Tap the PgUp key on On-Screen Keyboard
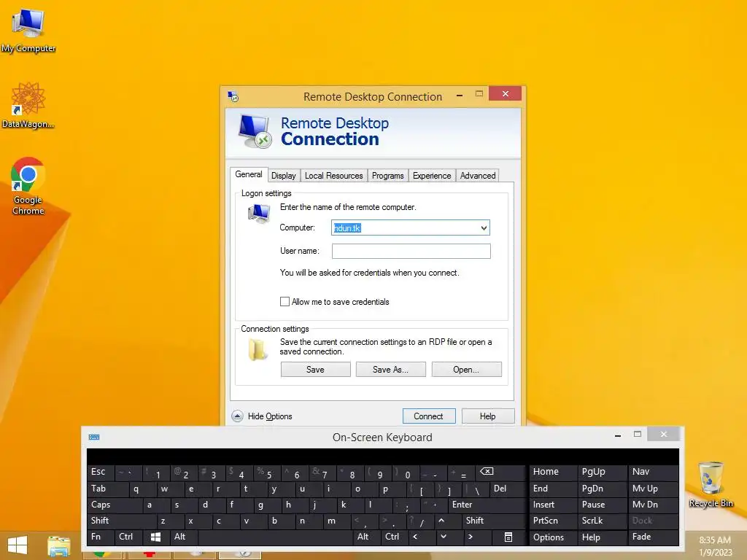Viewport: 747px width, 560px height. tap(602, 472)
